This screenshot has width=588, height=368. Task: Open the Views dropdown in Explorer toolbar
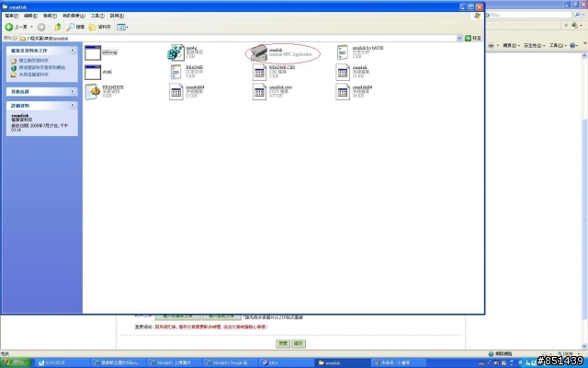(122, 27)
